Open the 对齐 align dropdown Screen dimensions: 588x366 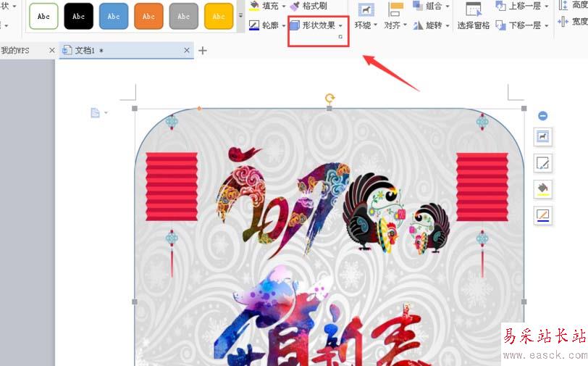point(395,25)
